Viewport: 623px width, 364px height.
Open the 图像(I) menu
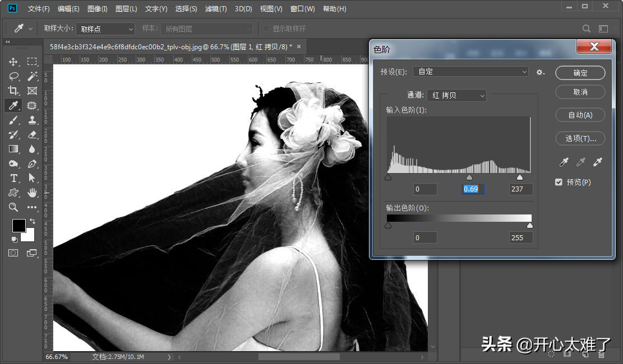[x=98, y=9]
